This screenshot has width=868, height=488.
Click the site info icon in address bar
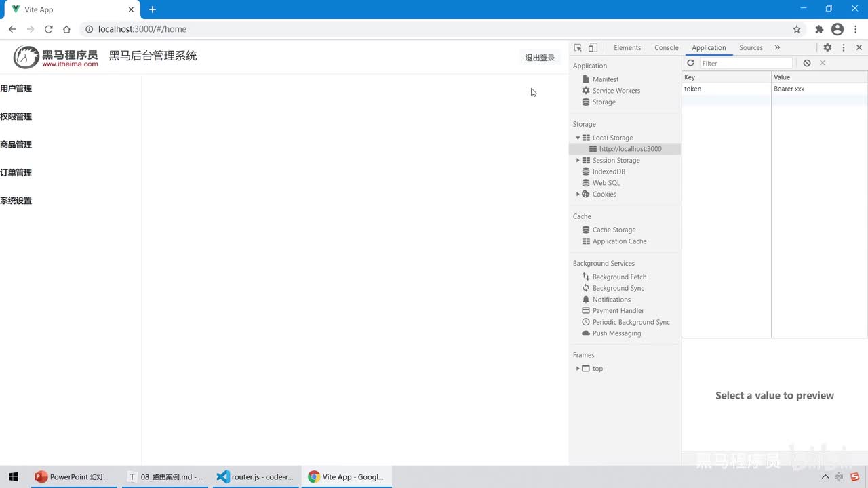(89, 29)
